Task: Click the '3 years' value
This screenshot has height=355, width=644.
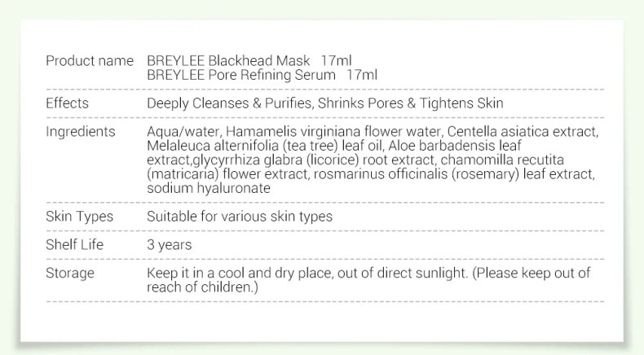Action: click(x=170, y=245)
